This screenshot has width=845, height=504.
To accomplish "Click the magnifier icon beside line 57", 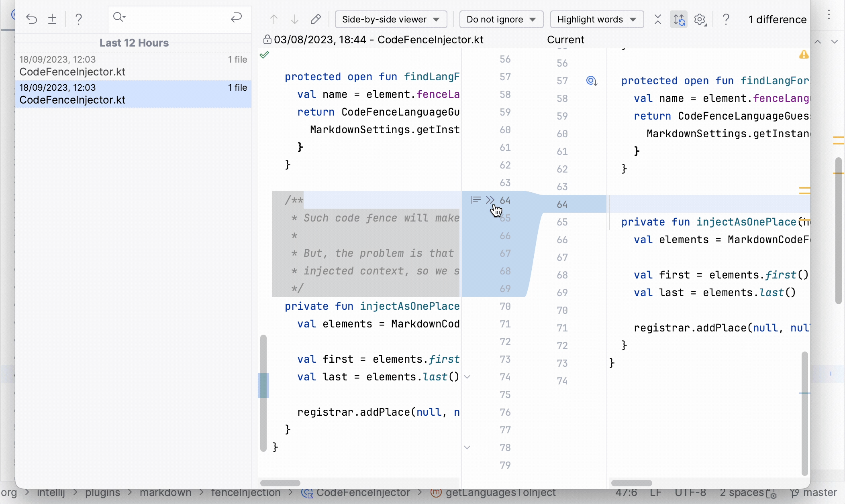I will (x=592, y=81).
